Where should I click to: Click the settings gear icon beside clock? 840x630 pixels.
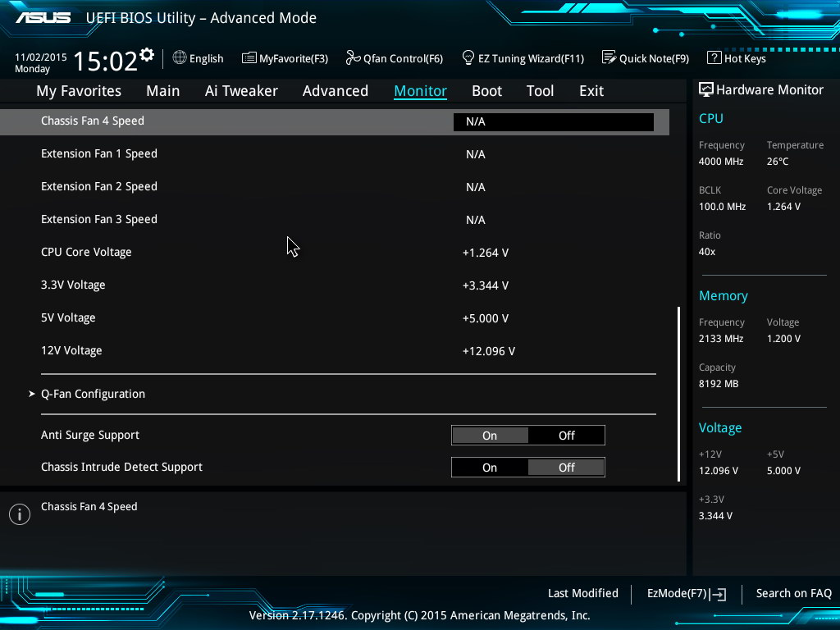[x=147, y=55]
